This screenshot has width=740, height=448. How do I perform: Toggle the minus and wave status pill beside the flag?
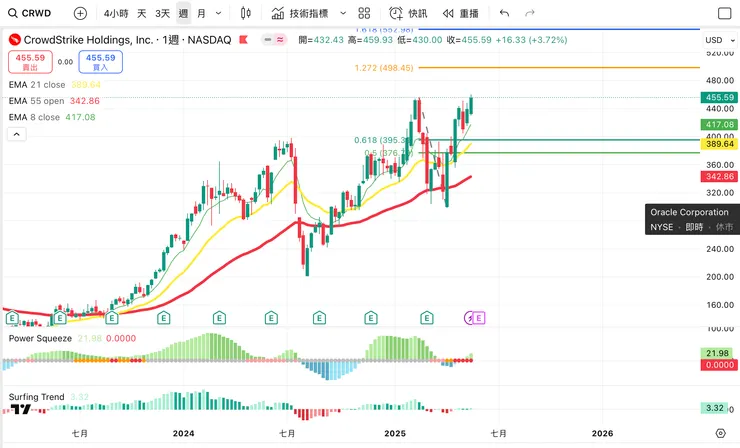tap(274, 40)
